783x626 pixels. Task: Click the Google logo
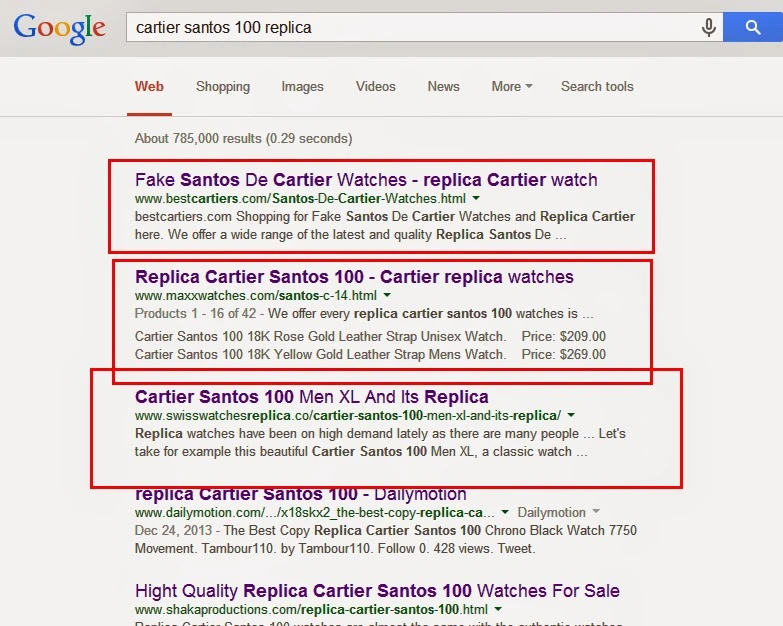(59, 29)
